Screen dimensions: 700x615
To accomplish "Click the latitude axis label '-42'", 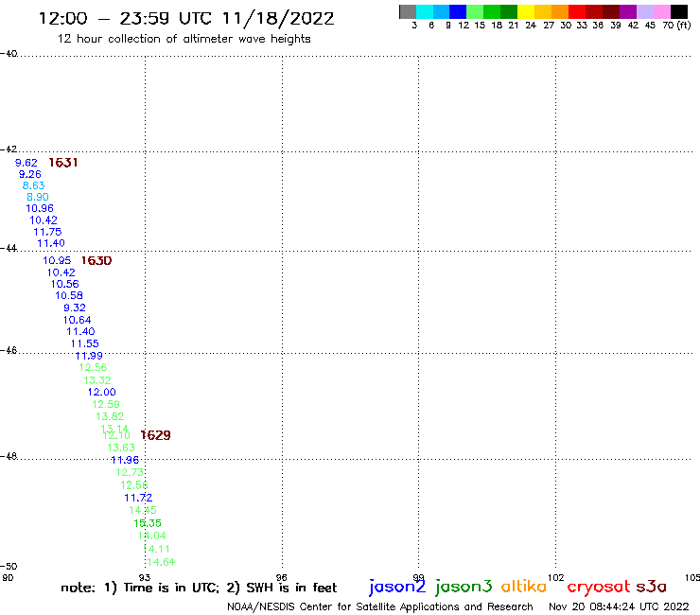I will tap(9, 149).
